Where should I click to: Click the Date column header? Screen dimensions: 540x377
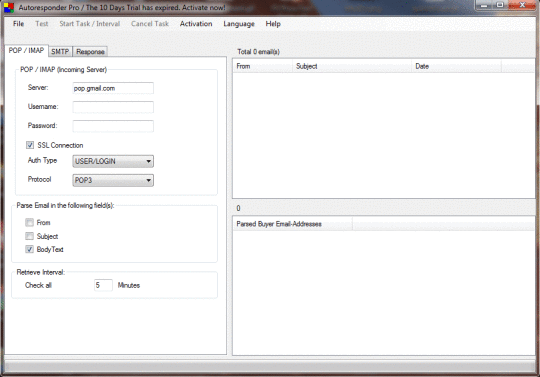pyautogui.click(x=456, y=66)
